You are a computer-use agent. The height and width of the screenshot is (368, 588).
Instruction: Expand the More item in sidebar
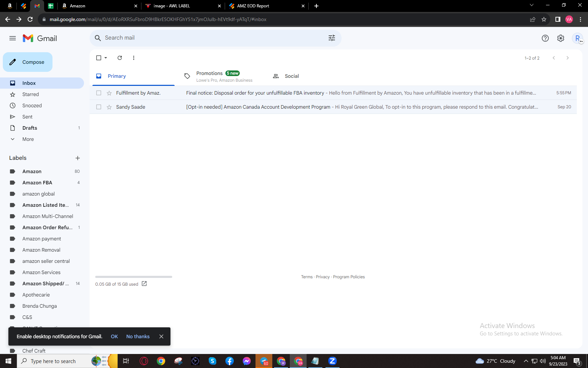click(28, 139)
